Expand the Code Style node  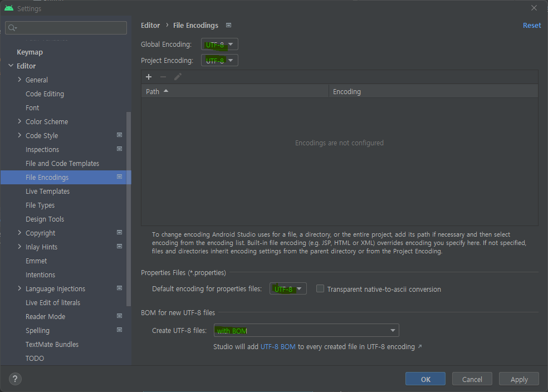pos(19,135)
